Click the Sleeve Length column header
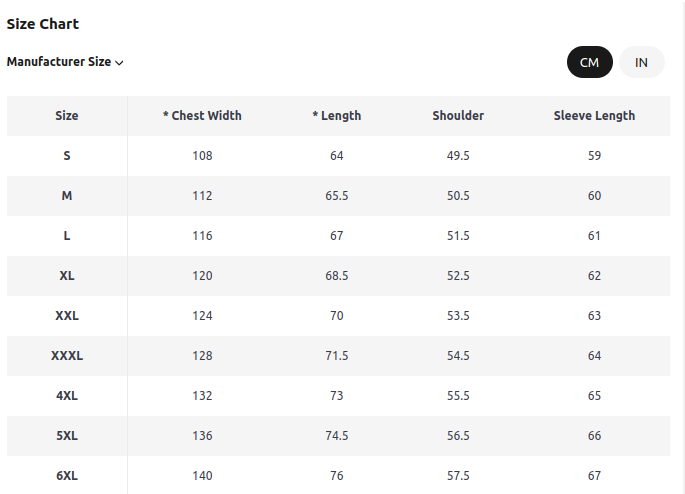 click(594, 116)
